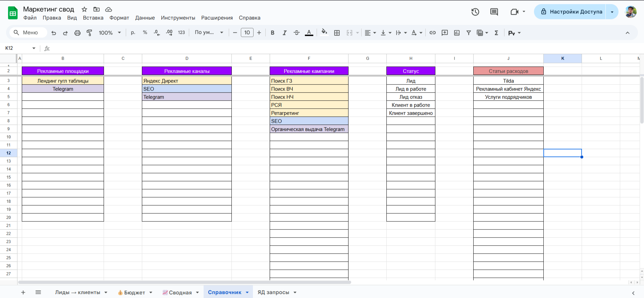This screenshot has height=298, width=644.
Task: Open the Google Sheets home icon
Action: (13, 13)
